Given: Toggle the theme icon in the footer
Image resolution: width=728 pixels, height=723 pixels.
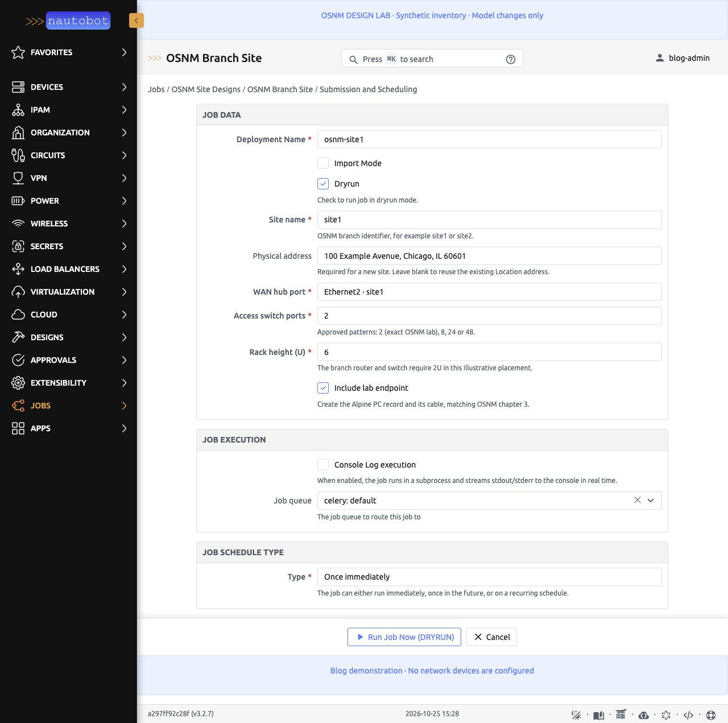Looking at the screenshot, I should click(x=576, y=715).
